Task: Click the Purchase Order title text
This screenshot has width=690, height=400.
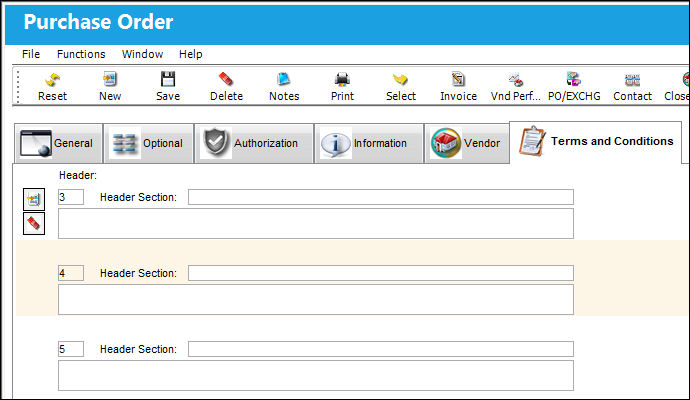Action: click(x=98, y=22)
